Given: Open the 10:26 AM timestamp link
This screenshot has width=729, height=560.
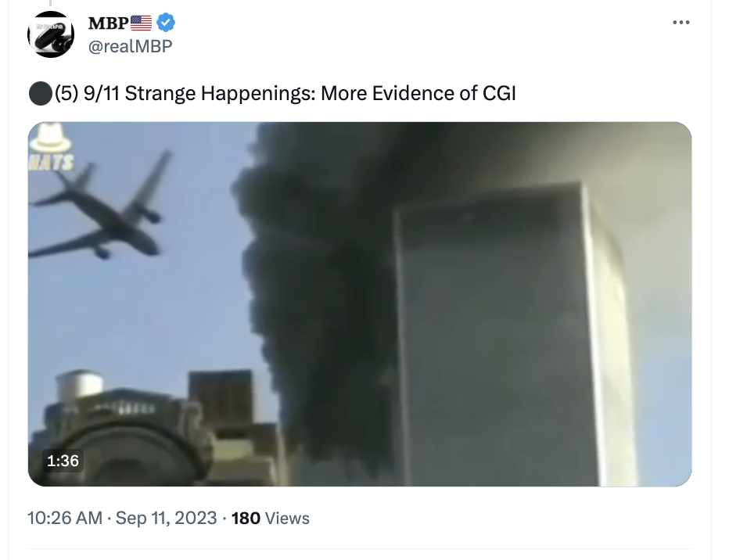Looking at the screenshot, I should tap(65, 519).
